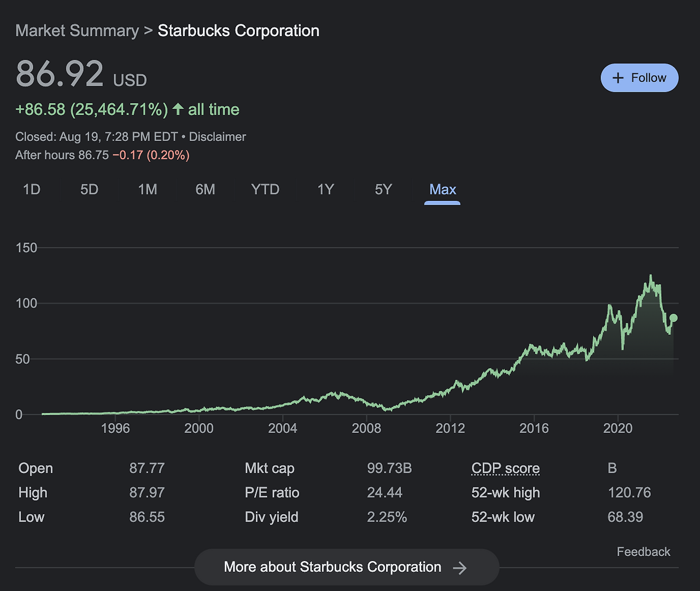Open the 1Y chart view
The image size is (700, 591).
[325, 189]
